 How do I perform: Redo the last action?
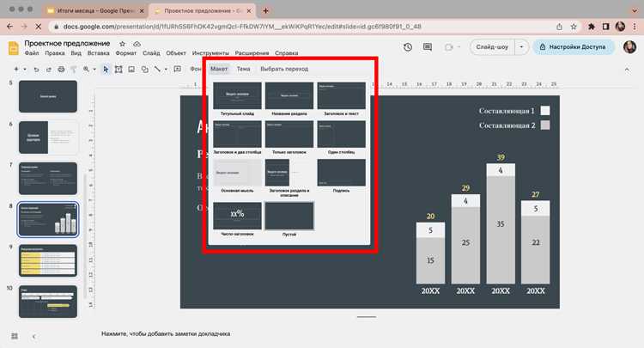click(x=48, y=70)
